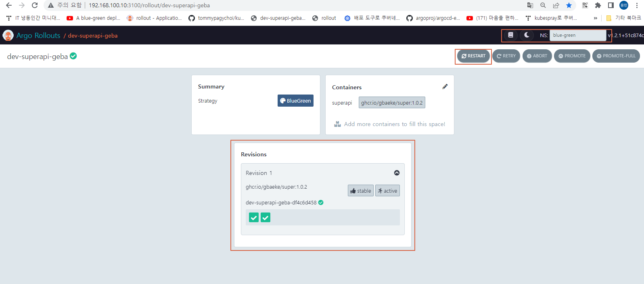
Task: Open the browser three-dot menu
Action: [637, 5]
